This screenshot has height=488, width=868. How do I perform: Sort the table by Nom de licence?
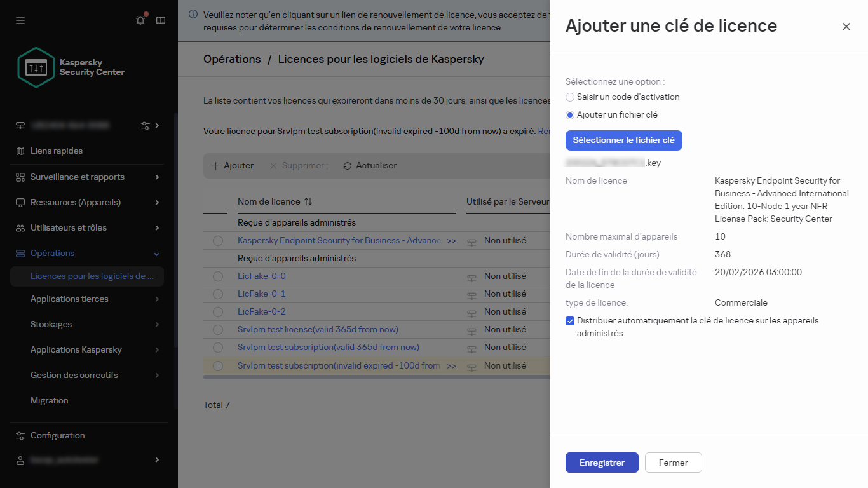[x=309, y=201]
